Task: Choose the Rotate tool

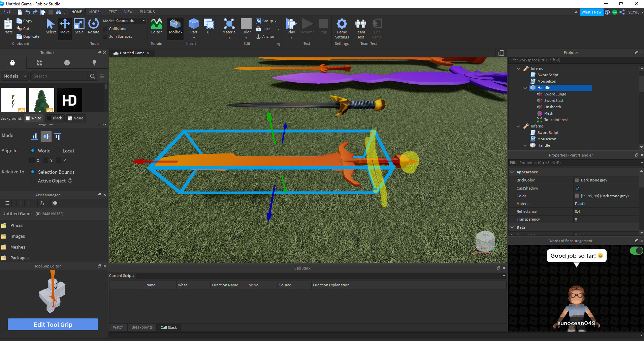Action: [x=93, y=26]
